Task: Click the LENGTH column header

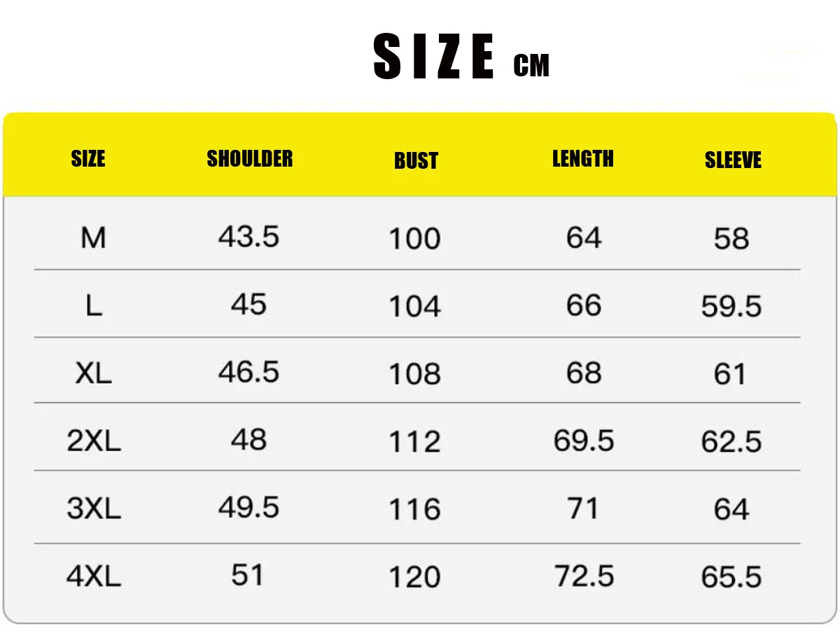Action: tap(583, 159)
